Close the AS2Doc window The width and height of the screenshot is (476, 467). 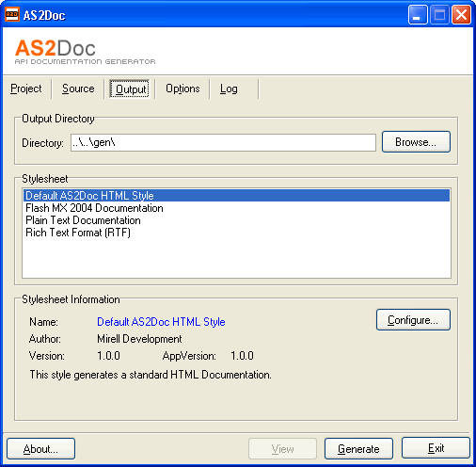(x=461, y=15)
